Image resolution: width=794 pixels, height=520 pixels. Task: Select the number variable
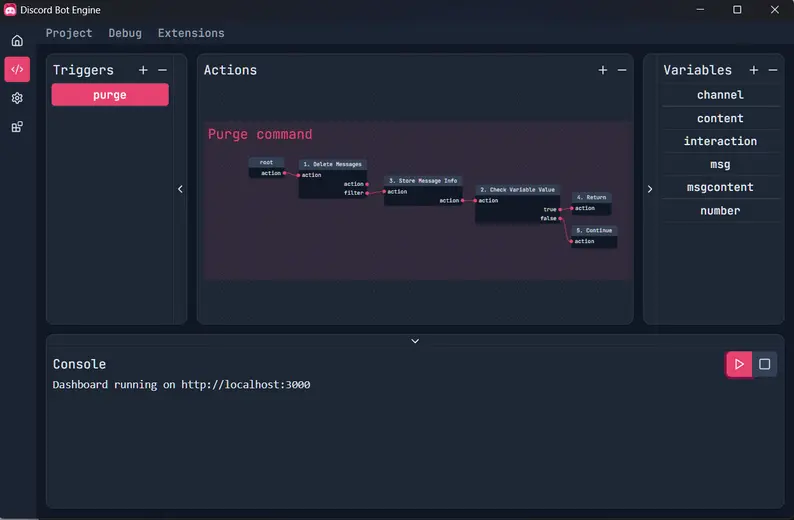[x=720, y=210]
